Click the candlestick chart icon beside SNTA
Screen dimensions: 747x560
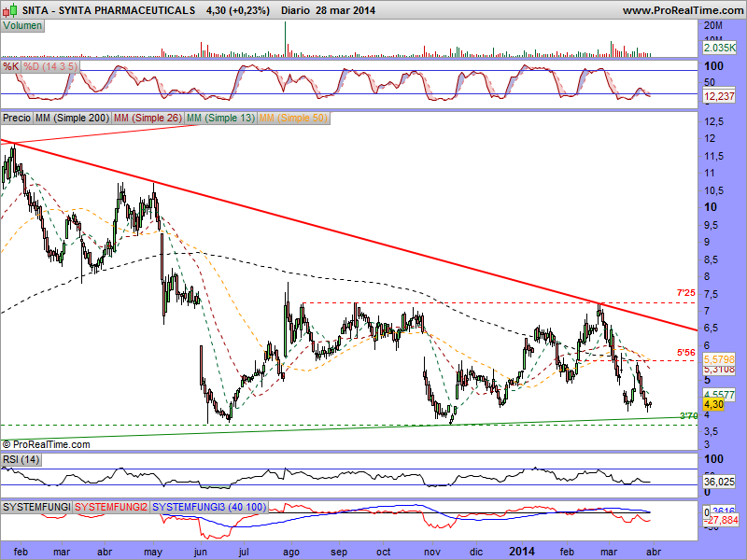10,9
